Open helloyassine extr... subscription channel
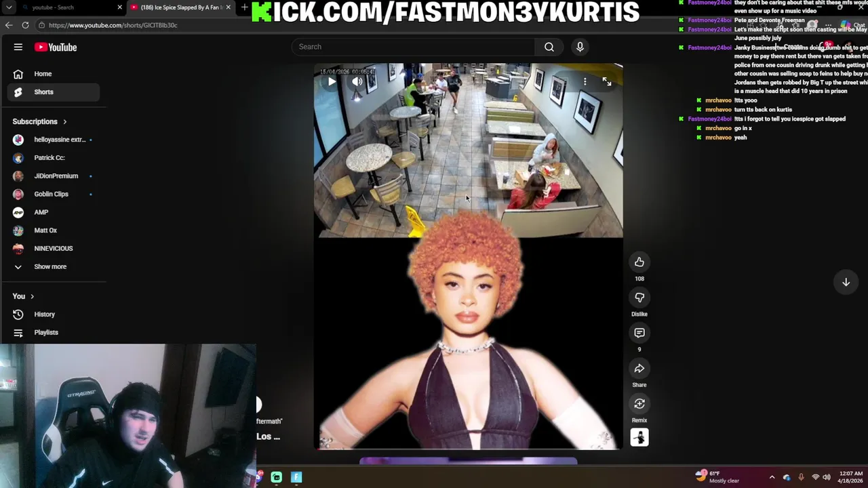This screenshot has width=868, height=488. point(54,140)
